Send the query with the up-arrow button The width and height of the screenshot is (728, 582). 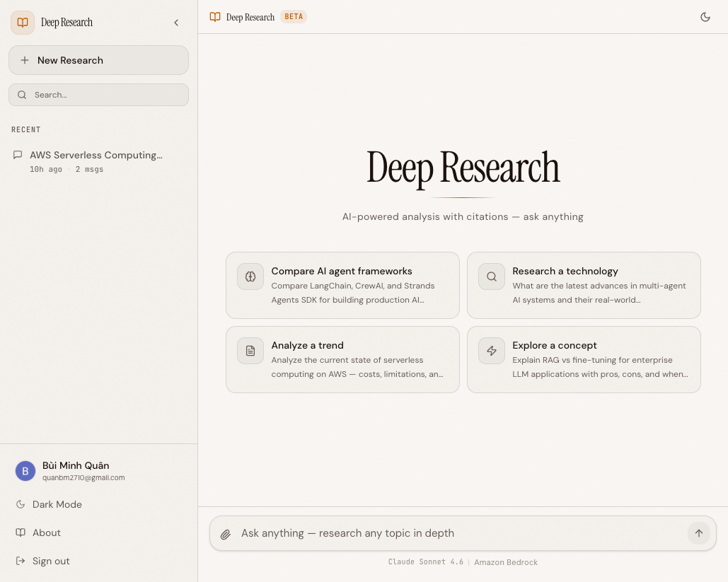click(699, 533)
